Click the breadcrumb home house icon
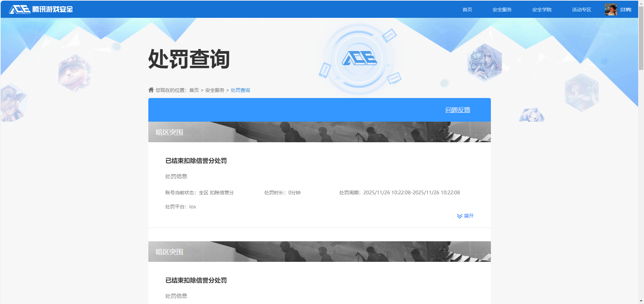Screen dimensions: 644x304 tap(151, 90)
